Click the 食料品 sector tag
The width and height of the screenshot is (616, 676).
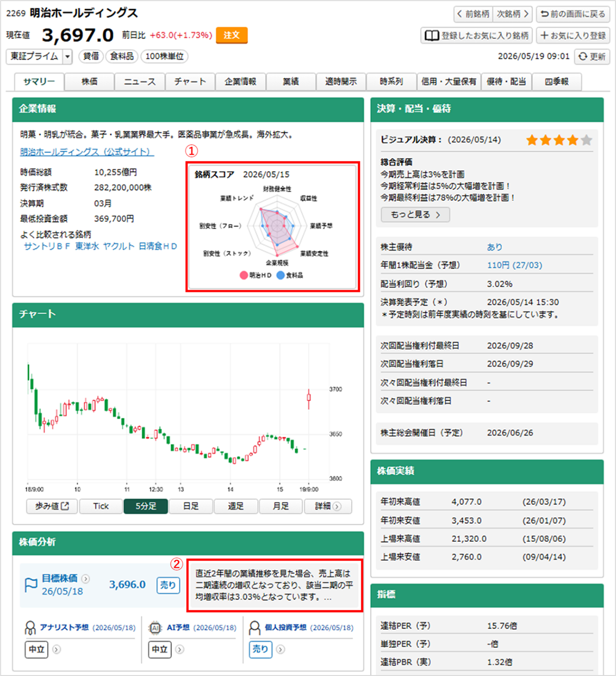[122, 57]
